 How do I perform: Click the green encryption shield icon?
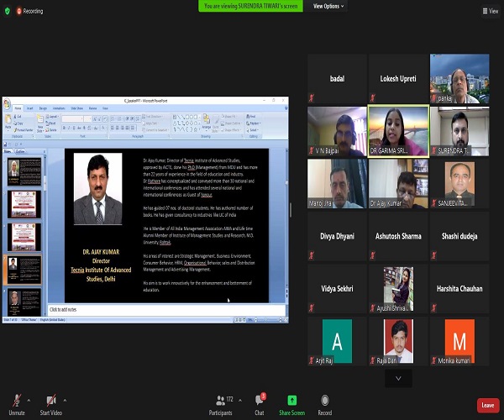pos(7,11)
